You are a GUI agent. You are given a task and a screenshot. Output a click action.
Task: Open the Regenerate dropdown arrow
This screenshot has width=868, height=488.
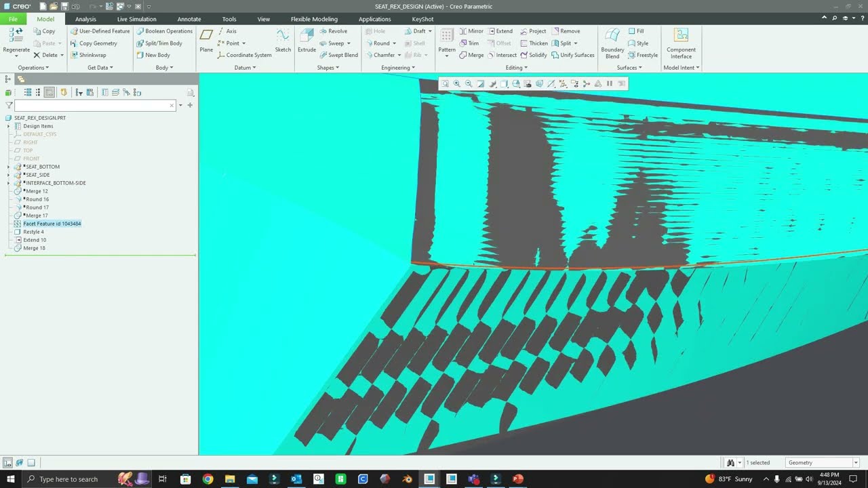(x=16, y=56)
